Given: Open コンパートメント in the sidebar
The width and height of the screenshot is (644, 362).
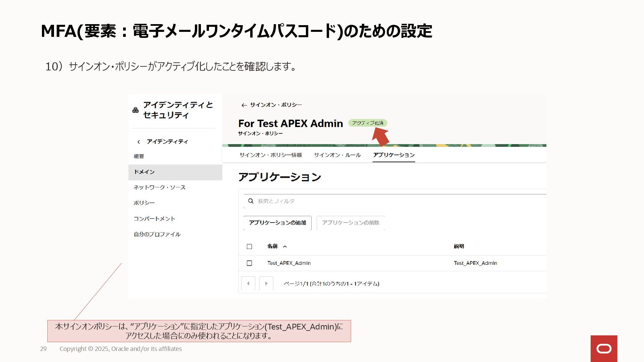Looking at the screenshot, I should tap(154, 219).
